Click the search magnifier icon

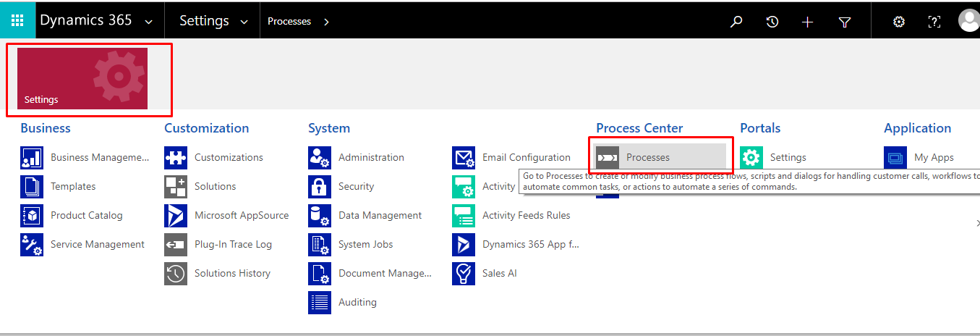[x=736, y=22]
